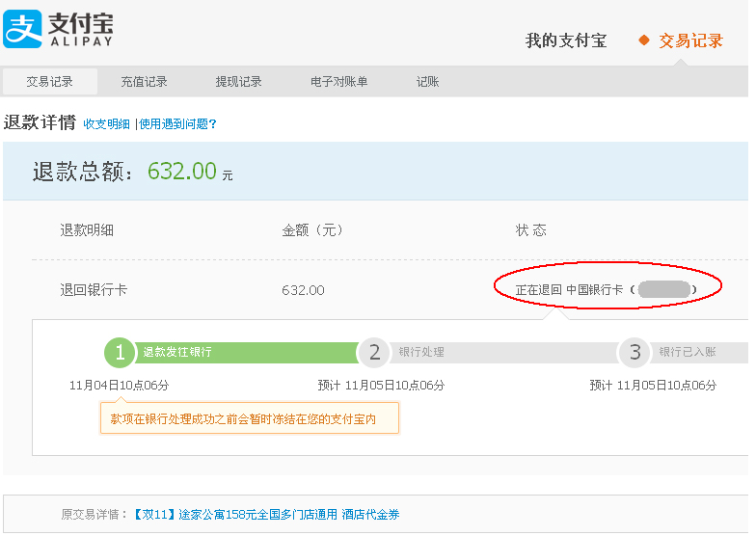Click the orange diamond beside 交易记录
This screenshot has width=756, height=536.
644,40
